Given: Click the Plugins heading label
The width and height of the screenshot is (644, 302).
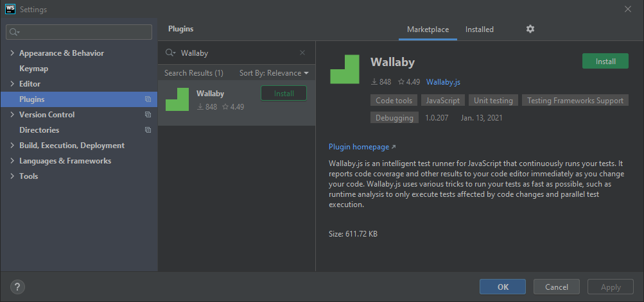Looking at the screenshot, I should [x=180, y=29].
